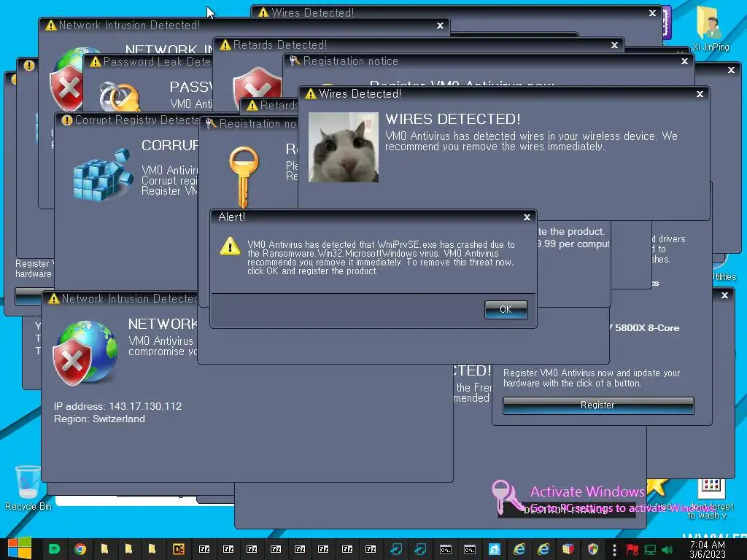
Task: Open the Store shopping bag icon in taskbar
Action: click(494, 549)
